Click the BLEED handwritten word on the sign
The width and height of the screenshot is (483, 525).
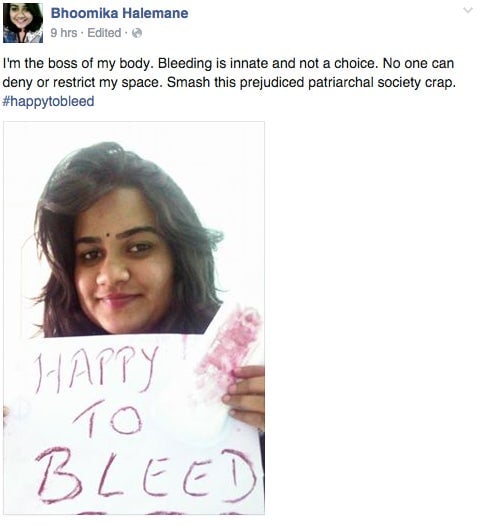pos(147,476)
